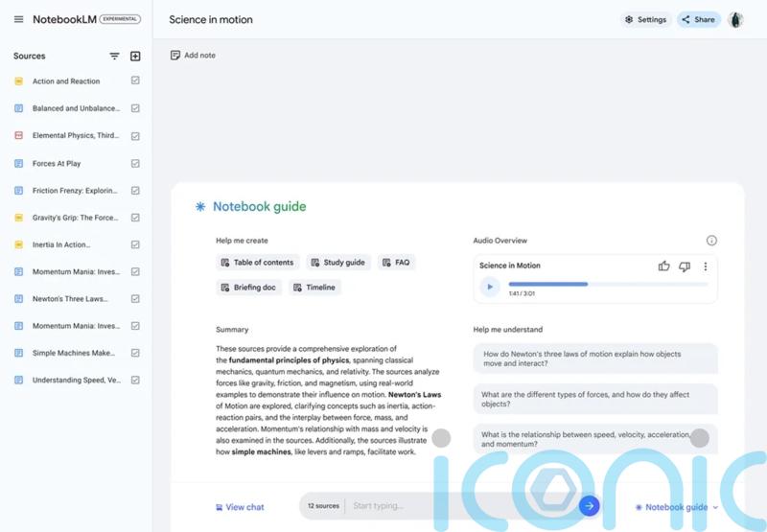767x532 pixels.
Task: Click Elemental Physics PDF source icon
Action: coord(18,135)
